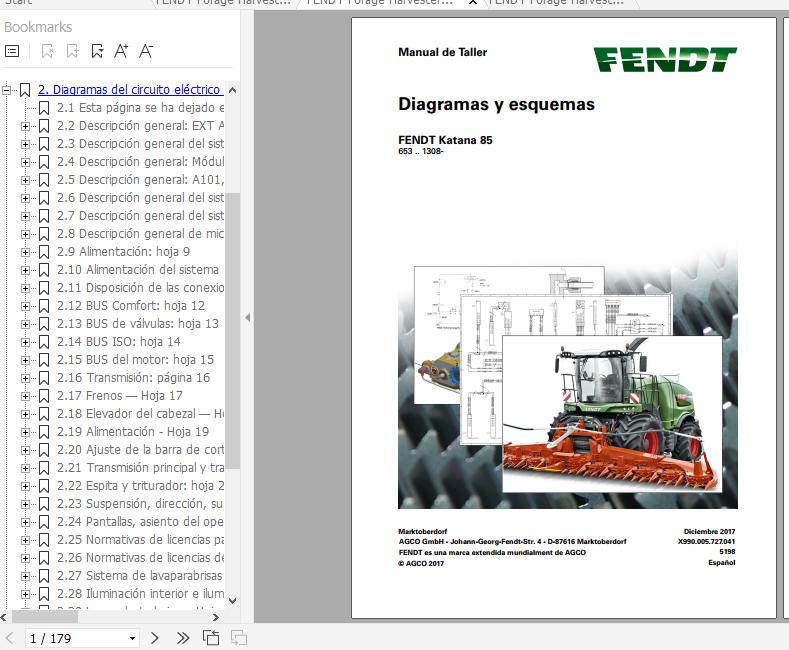Open bookmark 2.13 BUS de válvulas: hoja 13
Screen dimensions: 789x650
coord(138,323)
